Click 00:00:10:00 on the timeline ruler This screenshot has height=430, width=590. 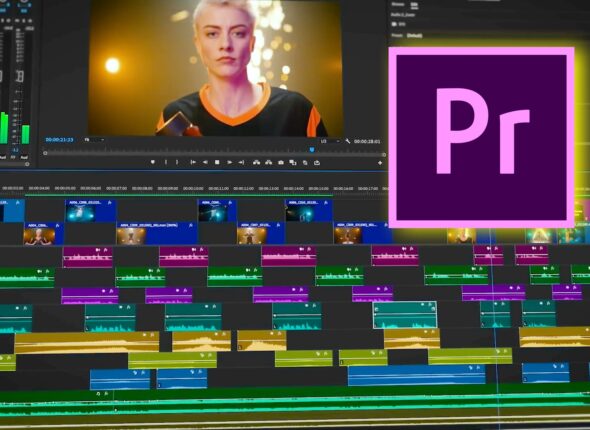193,188
